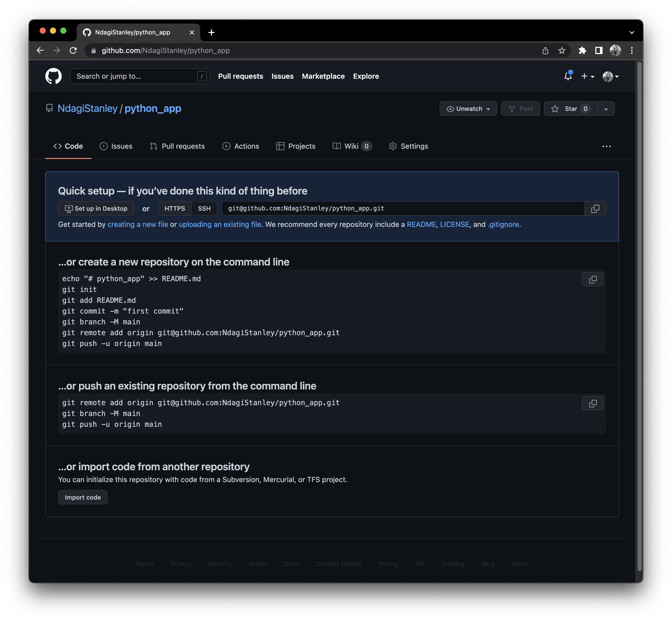Click the Set up in Desktop icon button
Viewport: 672px width, 621px height.
(68, 208)
